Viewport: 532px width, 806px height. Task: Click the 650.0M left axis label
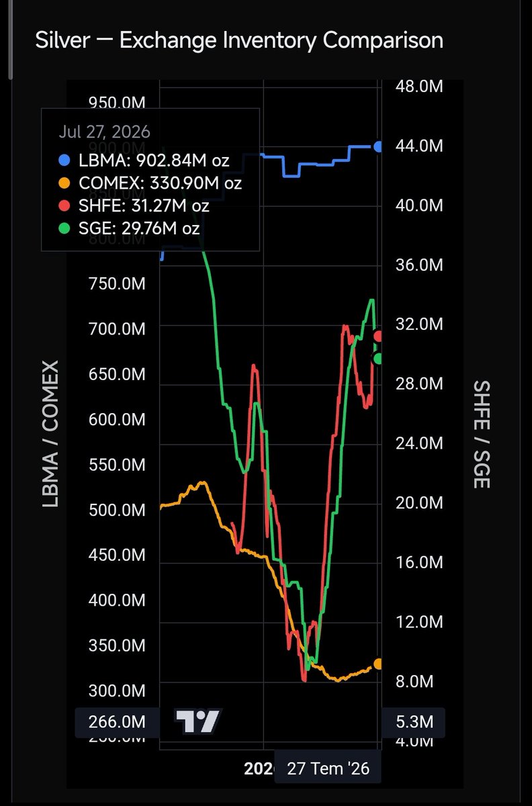[117, 374]
